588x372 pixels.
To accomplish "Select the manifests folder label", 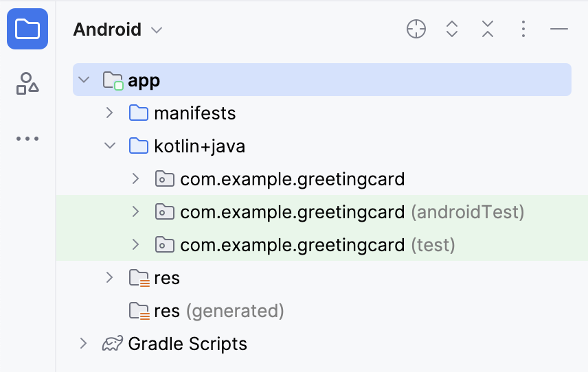I will [x=194, y=113].
